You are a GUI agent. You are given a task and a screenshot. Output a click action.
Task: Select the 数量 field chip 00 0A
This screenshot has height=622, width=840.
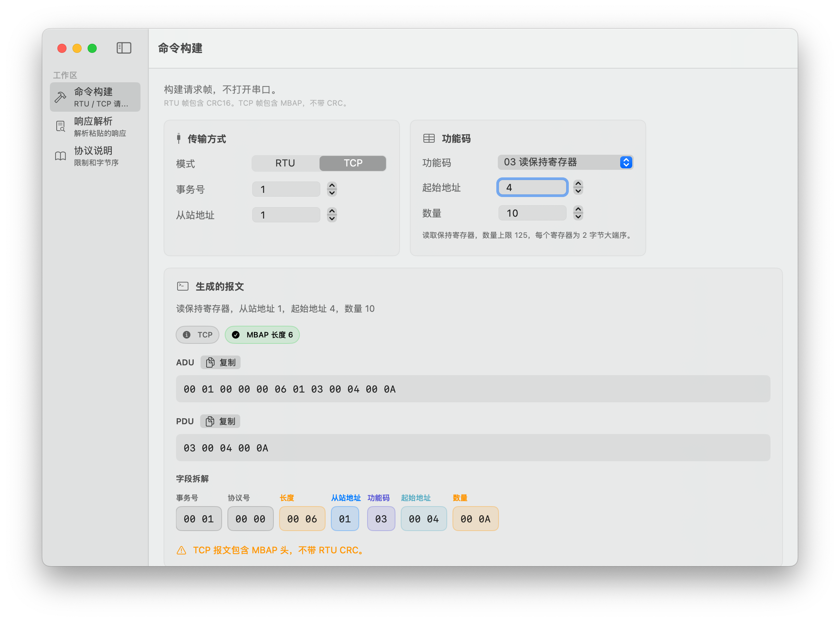tap(476, 519)
